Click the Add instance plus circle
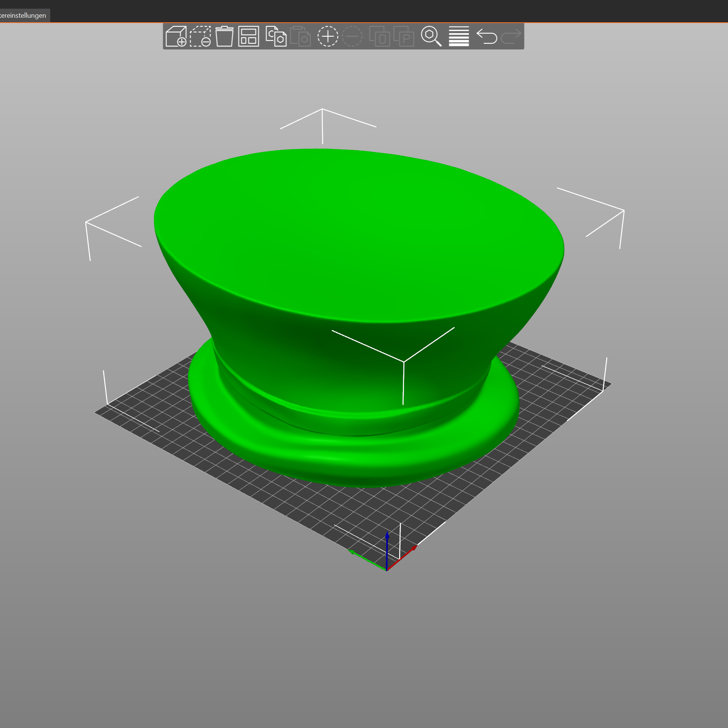Viewport: 728px width, 728px height. click(328, 36)
